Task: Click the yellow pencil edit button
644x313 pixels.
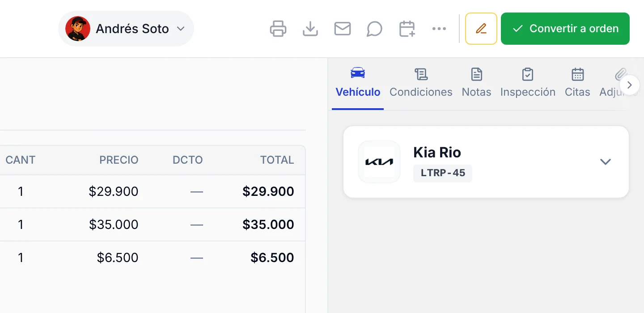Action: click(481, 29)
